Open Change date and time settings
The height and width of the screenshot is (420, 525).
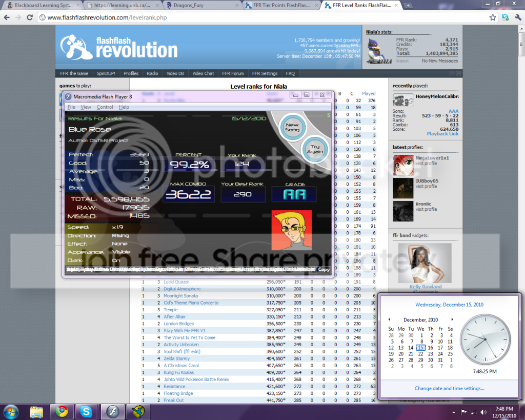pos(449,388)
